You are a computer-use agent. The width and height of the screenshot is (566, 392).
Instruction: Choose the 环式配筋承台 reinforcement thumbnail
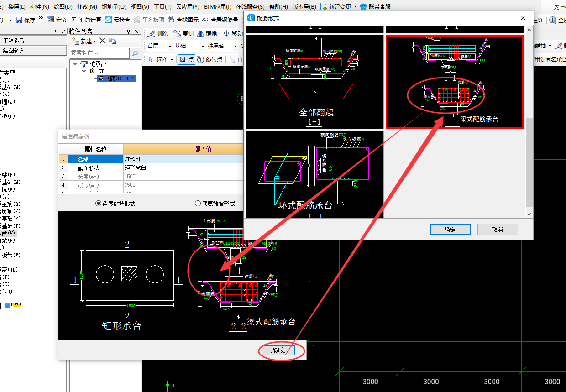314,174
